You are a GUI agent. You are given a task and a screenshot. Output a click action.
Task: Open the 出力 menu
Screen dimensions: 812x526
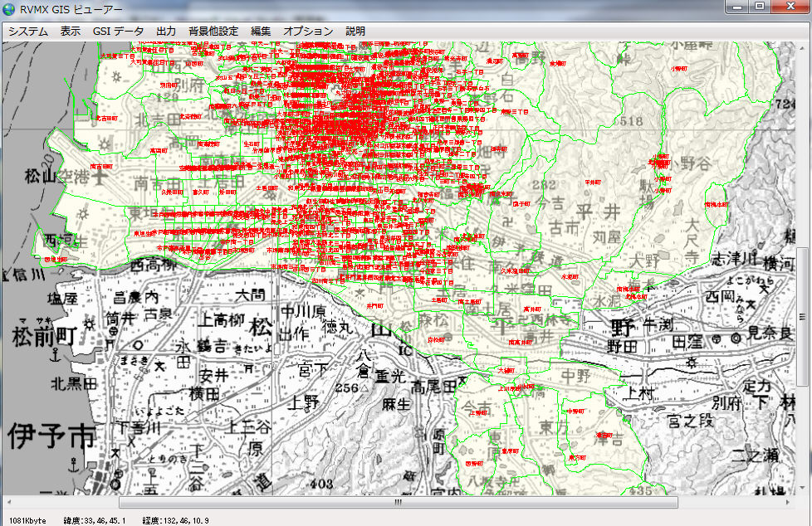pos(166,31)
